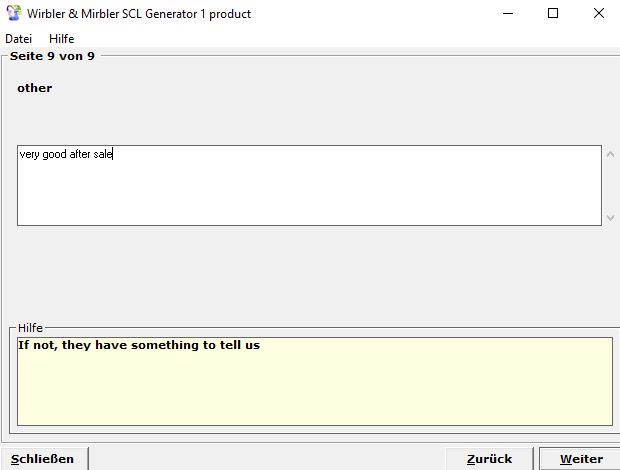
Task: Open the Datei menu
Action: [x=19, y=39]
